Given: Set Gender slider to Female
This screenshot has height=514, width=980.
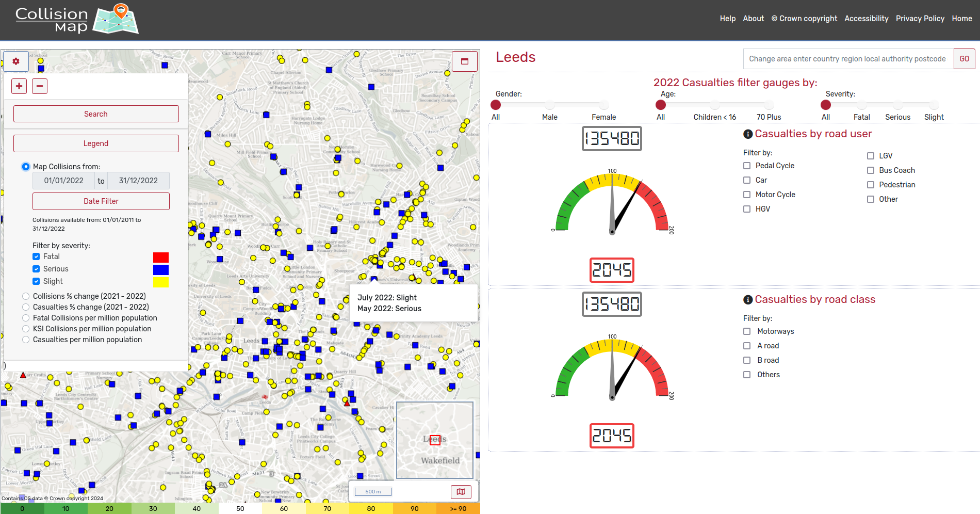Looking at the screenshot, I should pos(604,105).
